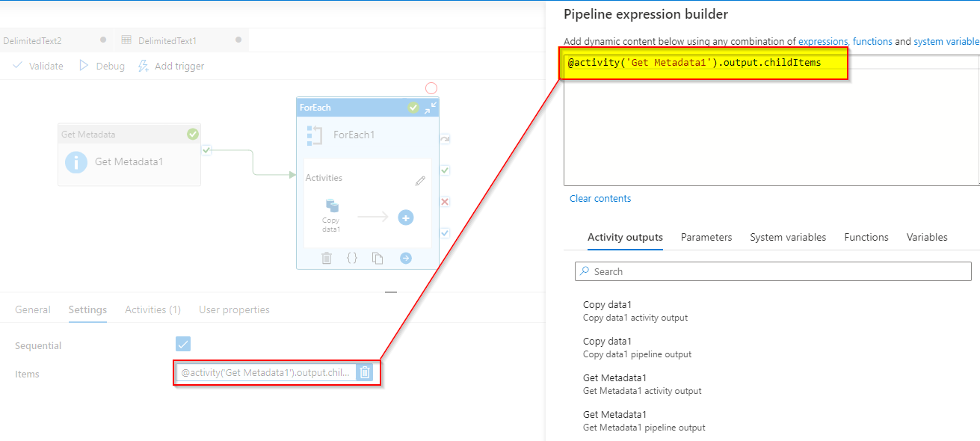Click the Items expression field
Screen dimensions: 980x441
tap(265, 372)
